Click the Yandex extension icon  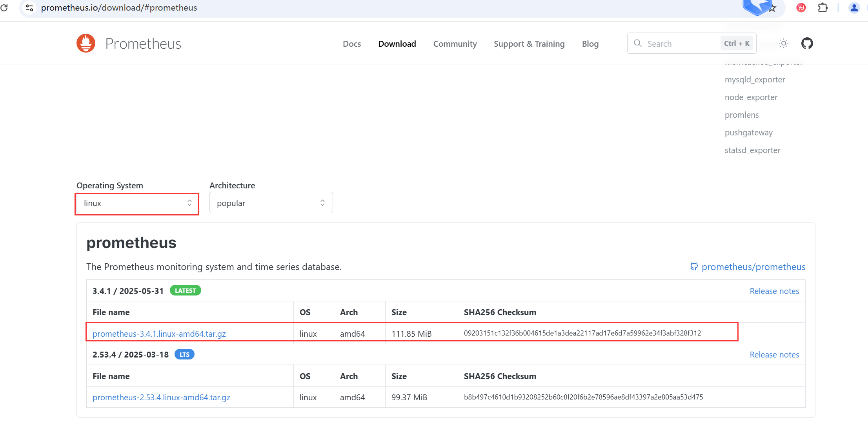click(x=801, y=7)
